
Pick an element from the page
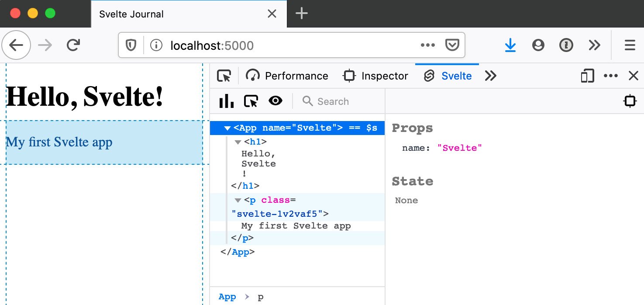224,76
